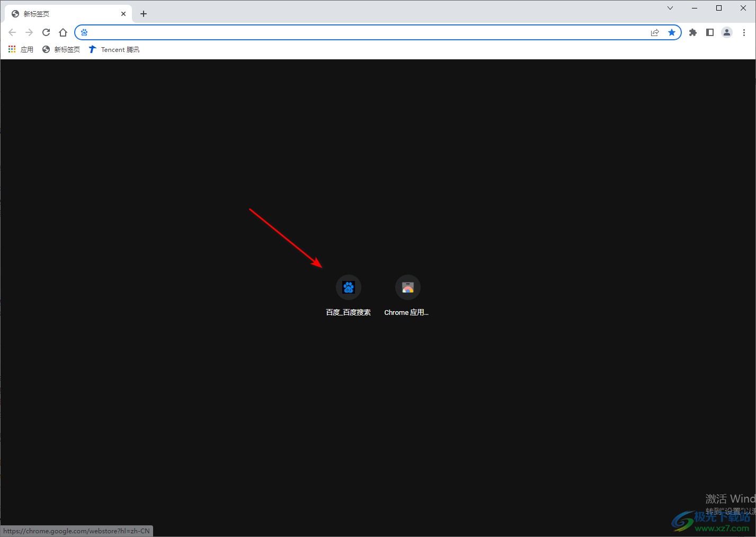This screenshot has height=537, width=756.
Task: Click the Baidu site icon in address bar
Action: tap(84, 32)
